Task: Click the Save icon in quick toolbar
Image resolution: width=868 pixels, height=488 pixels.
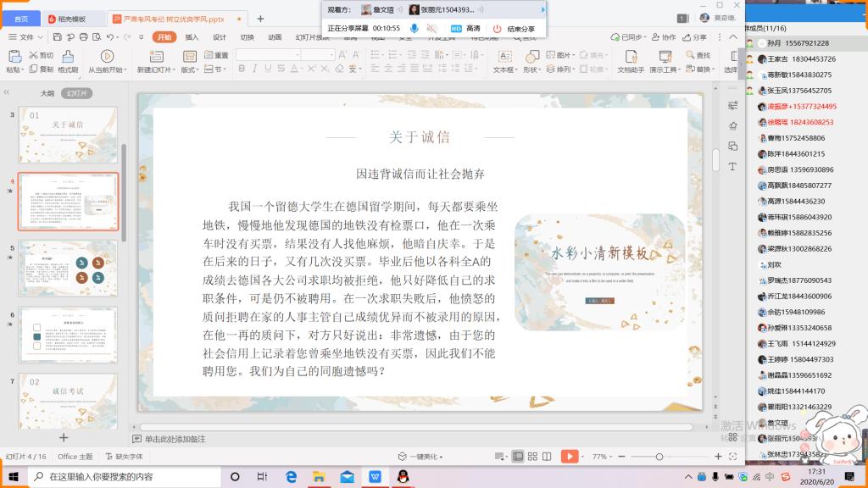Action: (x=58, y=37)
